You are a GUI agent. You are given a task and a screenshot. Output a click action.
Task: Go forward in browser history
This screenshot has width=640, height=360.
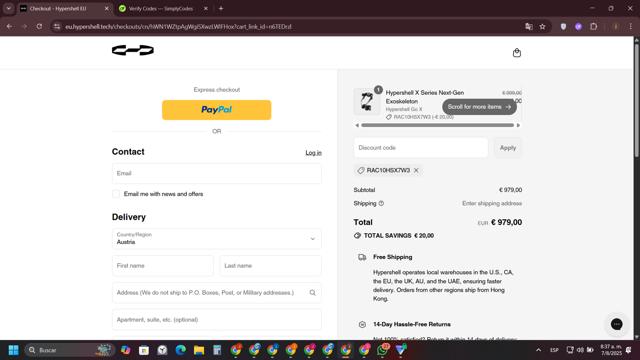click(x=24, y=27)
